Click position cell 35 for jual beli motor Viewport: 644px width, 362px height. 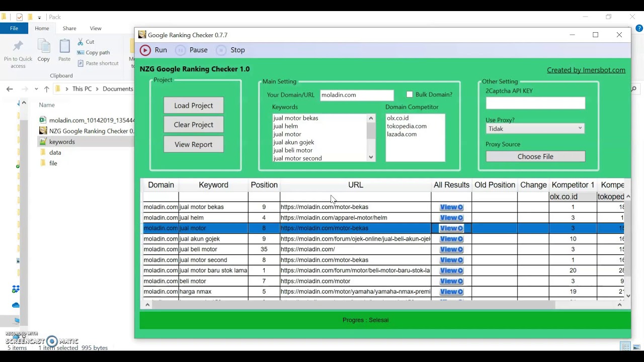click(264, 249)
